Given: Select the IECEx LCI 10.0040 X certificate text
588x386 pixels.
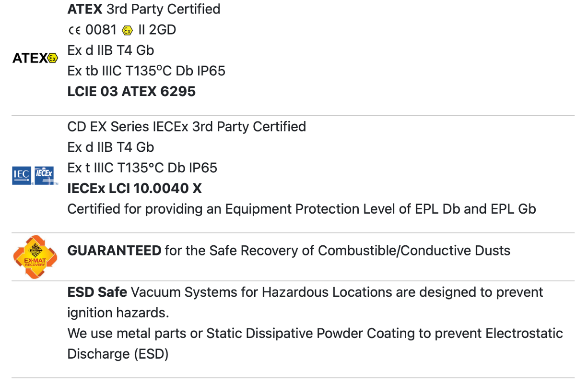Looking at the screenshot, I should click(135, 189).
